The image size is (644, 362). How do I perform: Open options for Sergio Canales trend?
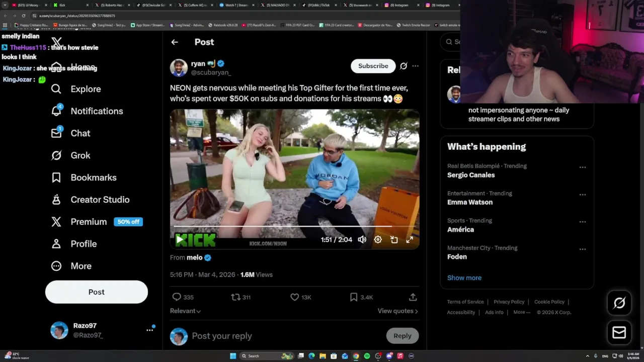click(x=583, y=167)
